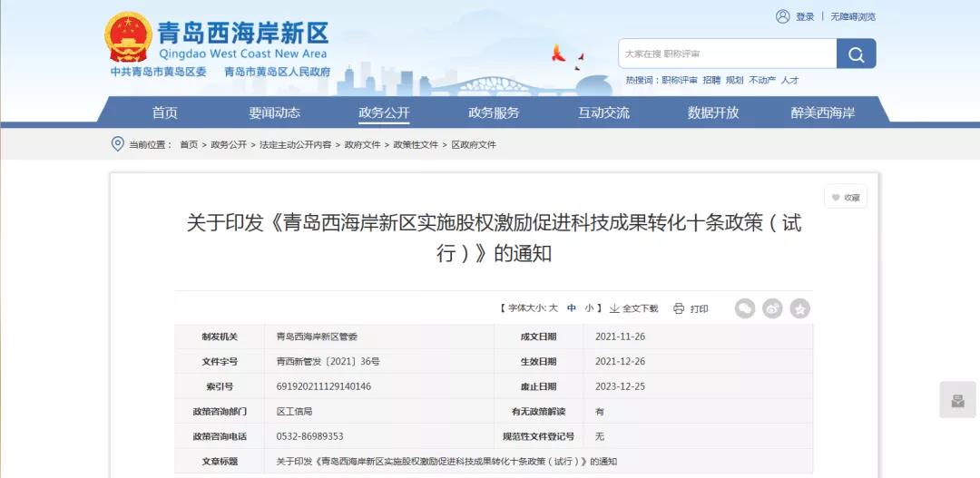This screenshot has width=980, height=478.
Task: Share article via WeChat icon
Action: pos(744,308)
